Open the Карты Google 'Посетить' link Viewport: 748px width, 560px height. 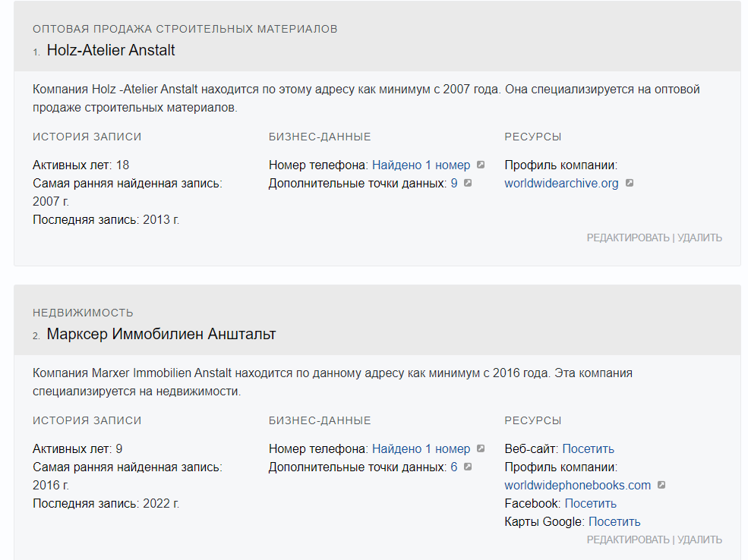coord(614,521)
